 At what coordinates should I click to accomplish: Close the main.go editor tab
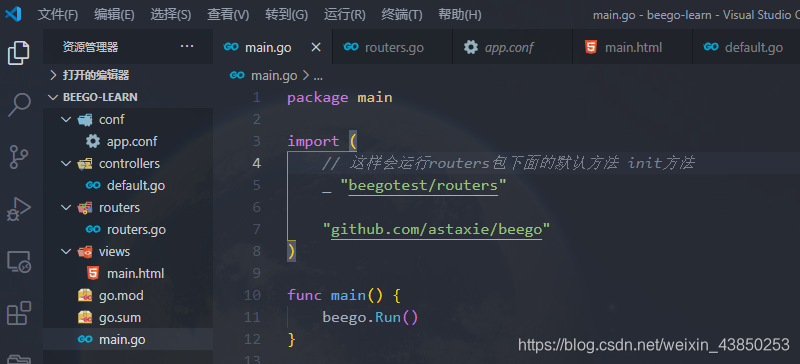[316, 47]
